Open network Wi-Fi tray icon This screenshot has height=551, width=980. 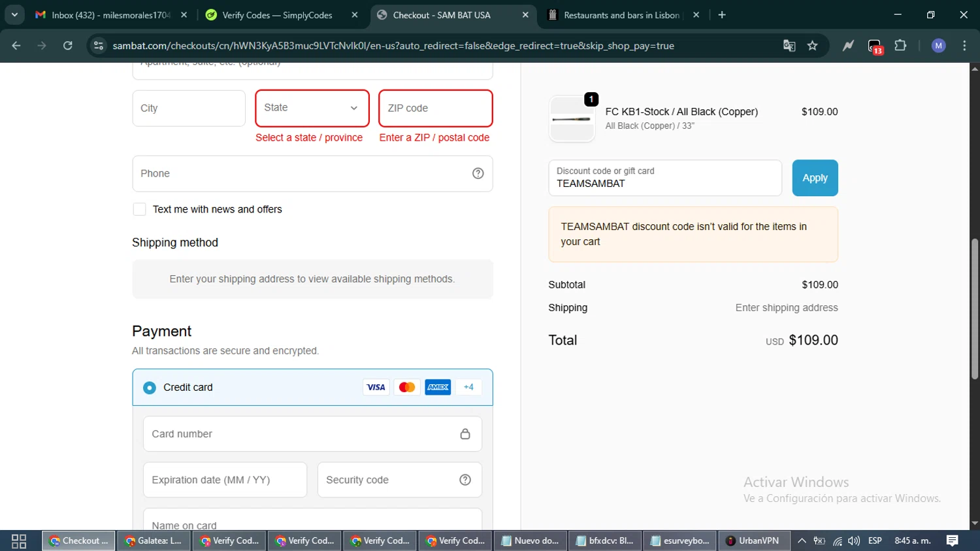click(x=837, y=541)
